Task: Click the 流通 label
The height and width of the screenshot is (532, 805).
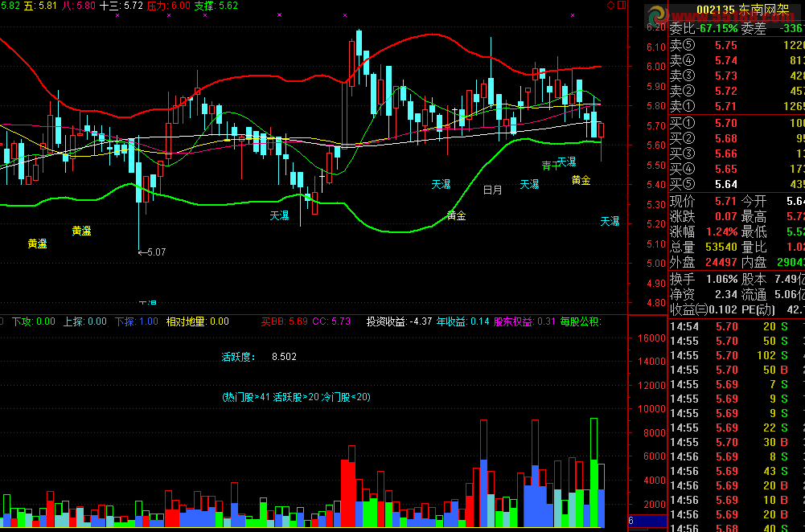Action: click(754, 295)
